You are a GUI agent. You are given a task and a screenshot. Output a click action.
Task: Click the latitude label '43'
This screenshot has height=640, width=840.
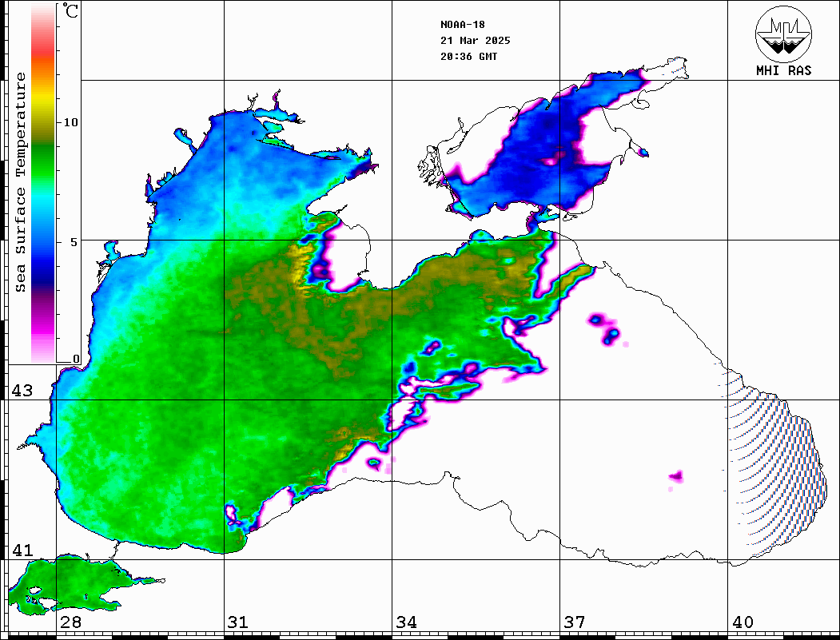[x=22, y=391]
